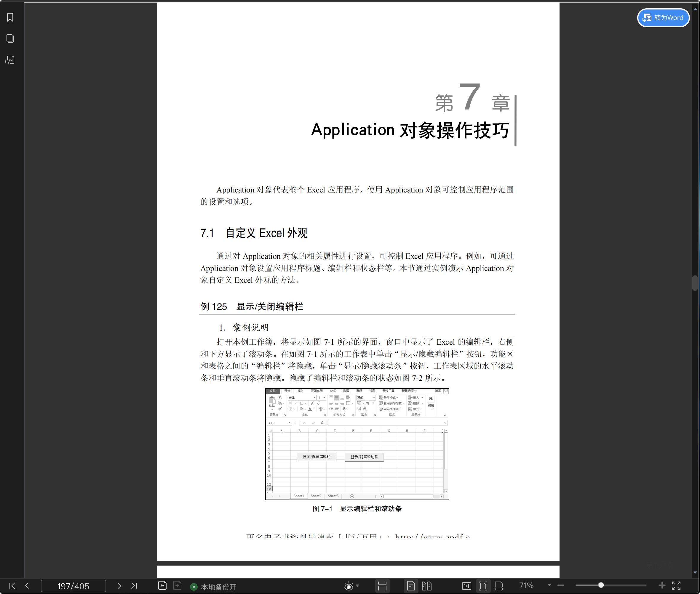Go to the previous page
Image resolution: width=700 pixels, height=594 pixels.
(x=27, y=586)
